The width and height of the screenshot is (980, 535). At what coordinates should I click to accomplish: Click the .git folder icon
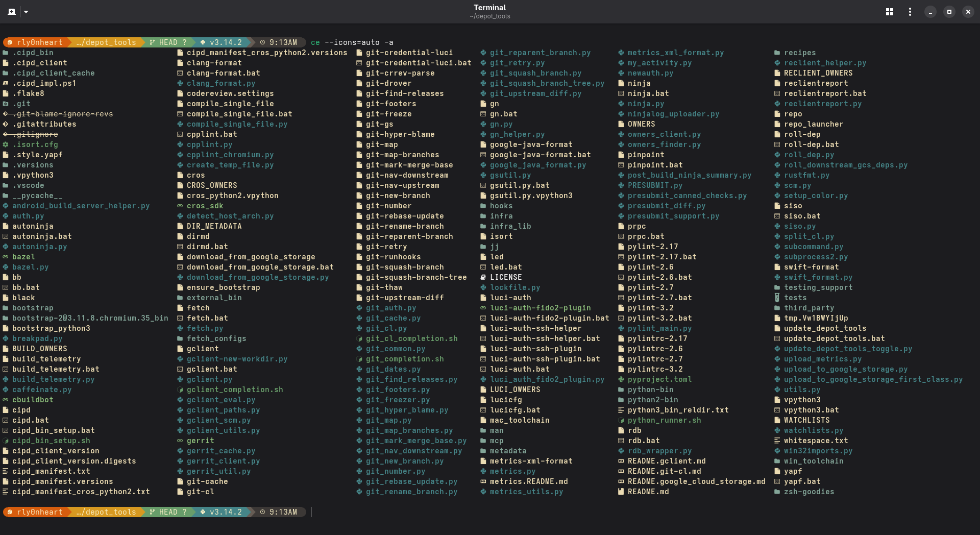click(5, 104)
